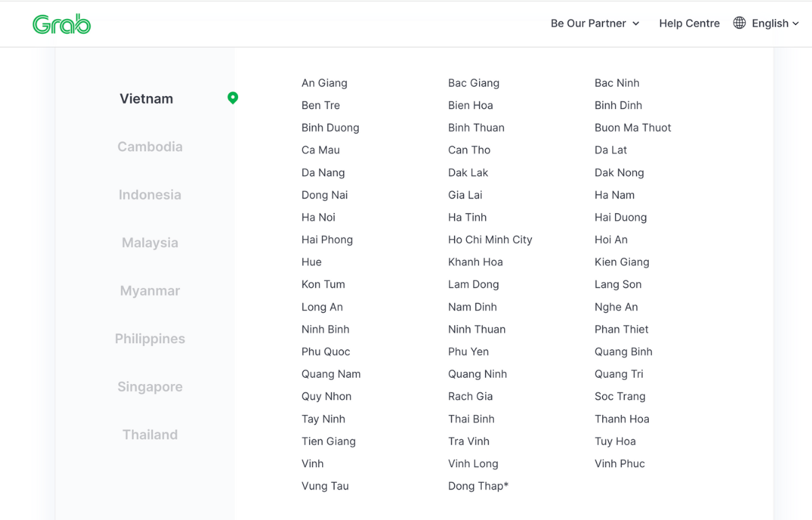This screenshot has width=812, height=520.
Task: Click the Grab logo
Action: [x=62, y=24]
